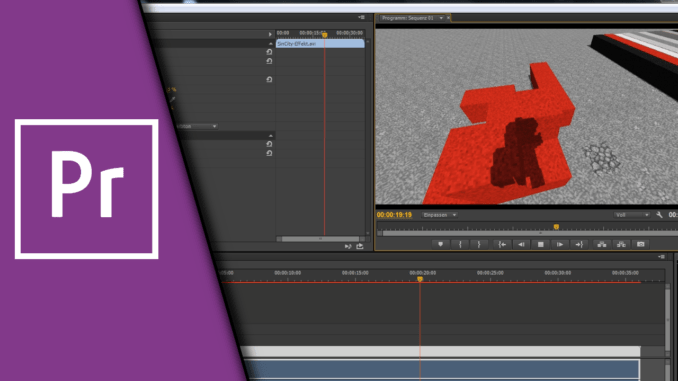This screenshot has width=678, height=381.
Task: Jump to the In point
Action: click(x=502, y=244)
